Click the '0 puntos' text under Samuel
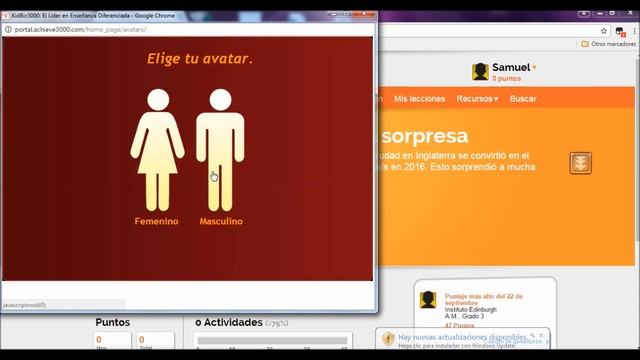This screenshot has height=360, width=640. (506, 78)
